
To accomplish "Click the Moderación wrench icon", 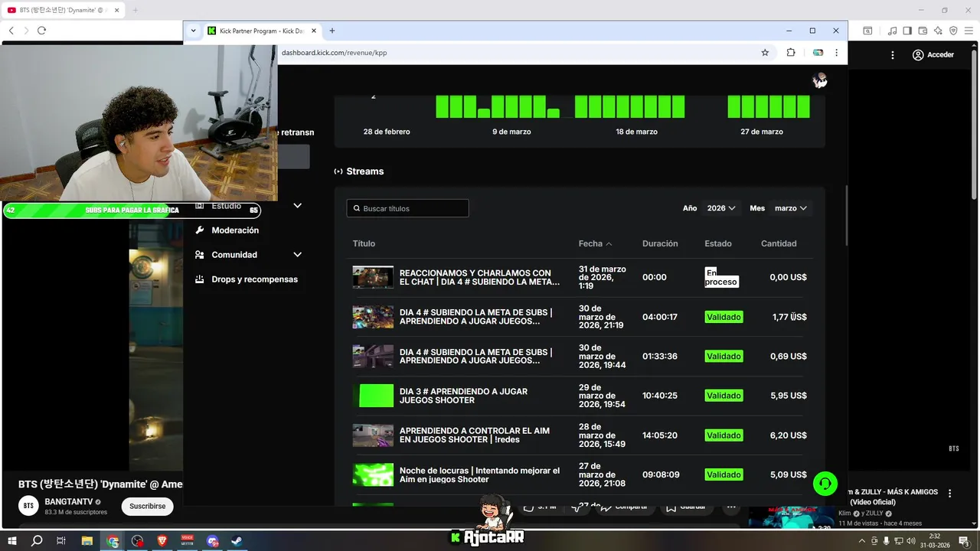I will (200, 230).
